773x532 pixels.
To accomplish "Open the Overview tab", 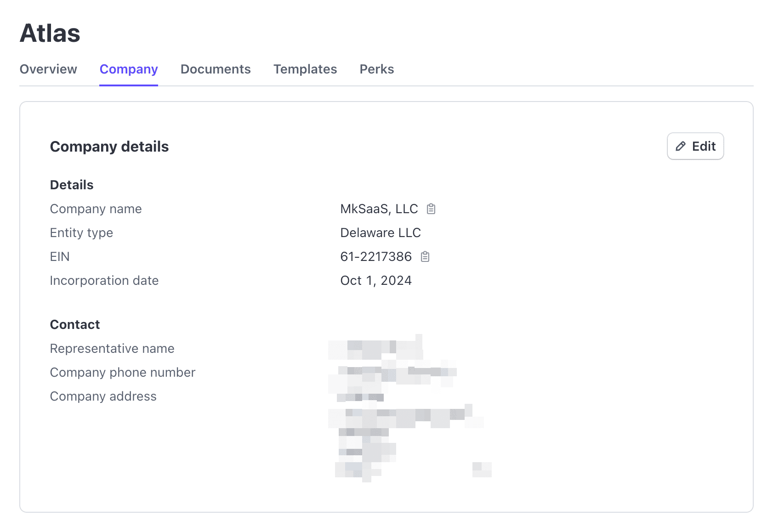I will [x=48, y=69].
